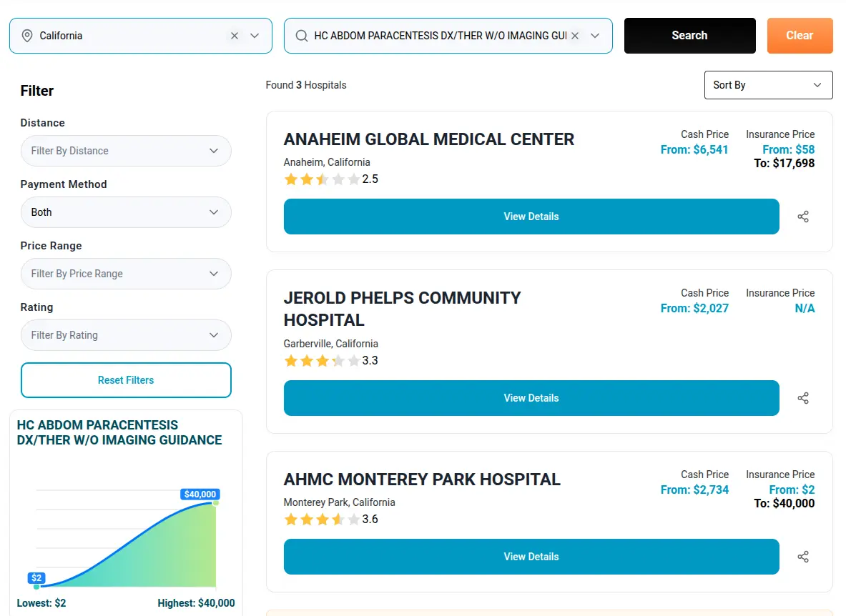The image size is (846, 616).
Task: Click the 2.5 star rating for Anaheim
Action: (330, 179)
